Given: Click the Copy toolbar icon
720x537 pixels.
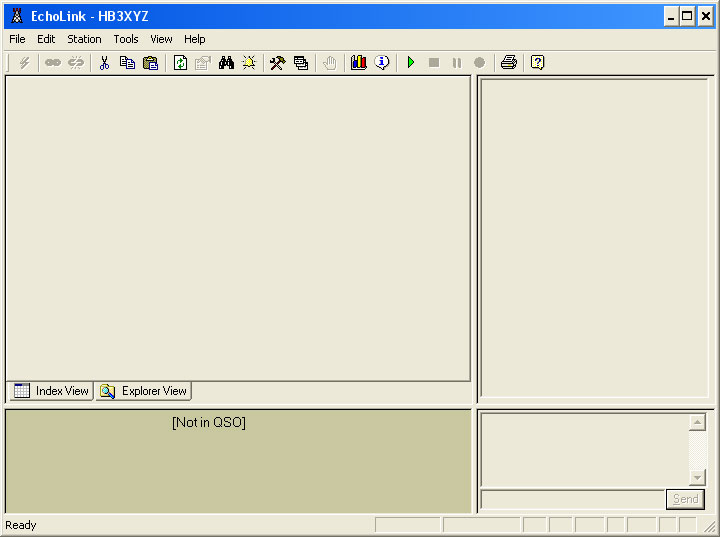Looking at the screenshot, I should pos(127,63).
